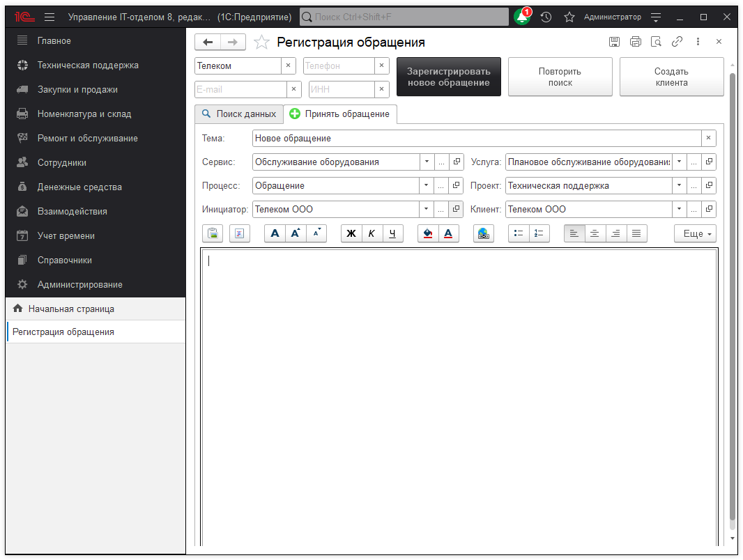Screen dimensions: 743x560
Task: Click the save diskette icon
Action: tap(614, 42)
